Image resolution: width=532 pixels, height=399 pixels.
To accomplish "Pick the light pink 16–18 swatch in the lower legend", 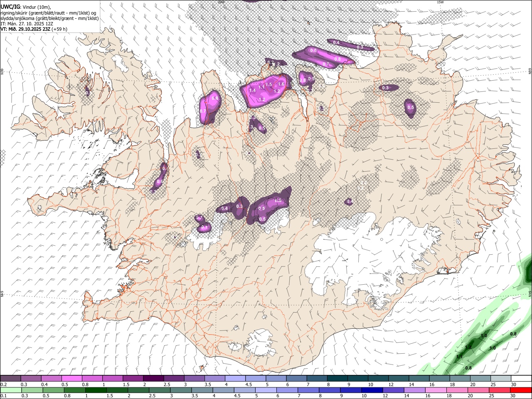I will (435, 390).
